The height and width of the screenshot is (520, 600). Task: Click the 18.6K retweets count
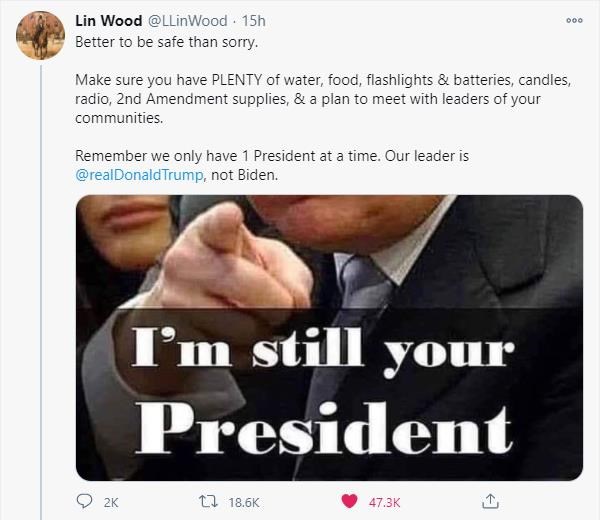244,502
